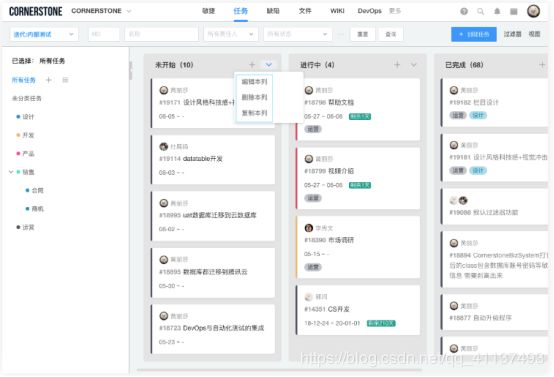This screenshot has height=377, width=554.
Task: Add a card to the 未开始 column
Action: (x=252, y=65)
